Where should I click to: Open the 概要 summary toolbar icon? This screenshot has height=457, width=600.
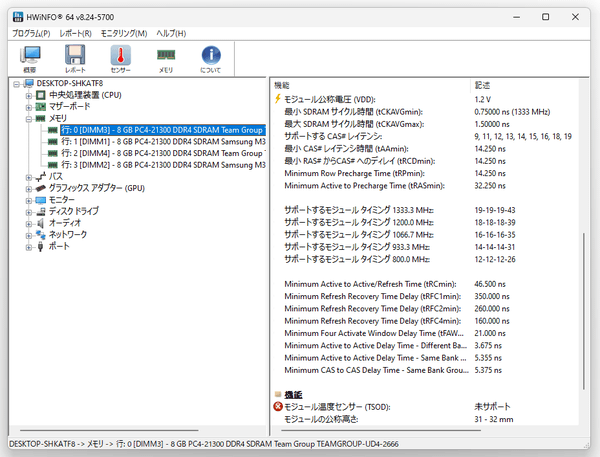pos(30,58)
